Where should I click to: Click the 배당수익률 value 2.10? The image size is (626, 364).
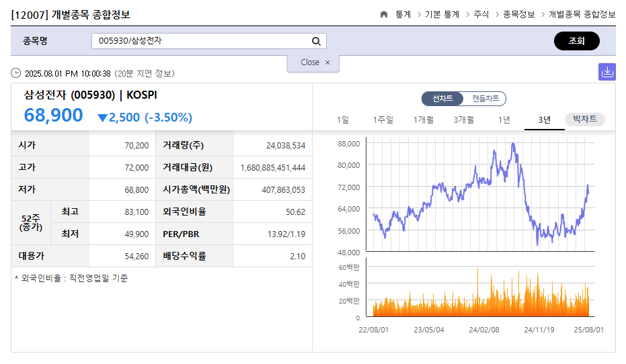pos(298,257)
